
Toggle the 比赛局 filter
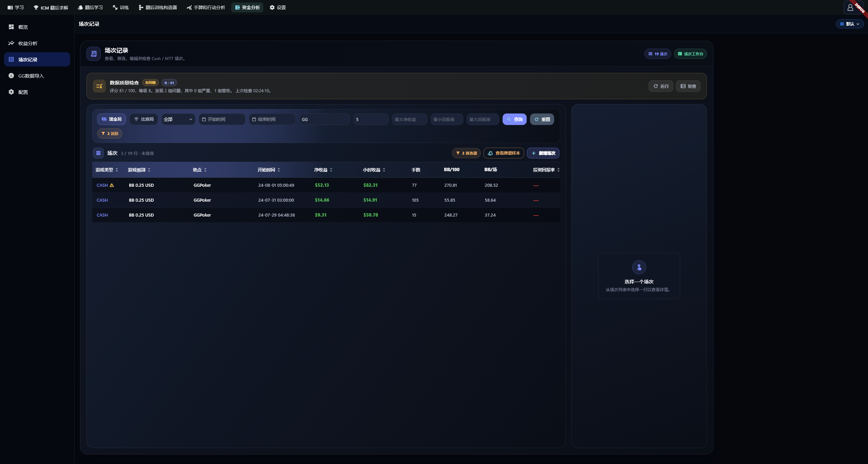(144, 119)
